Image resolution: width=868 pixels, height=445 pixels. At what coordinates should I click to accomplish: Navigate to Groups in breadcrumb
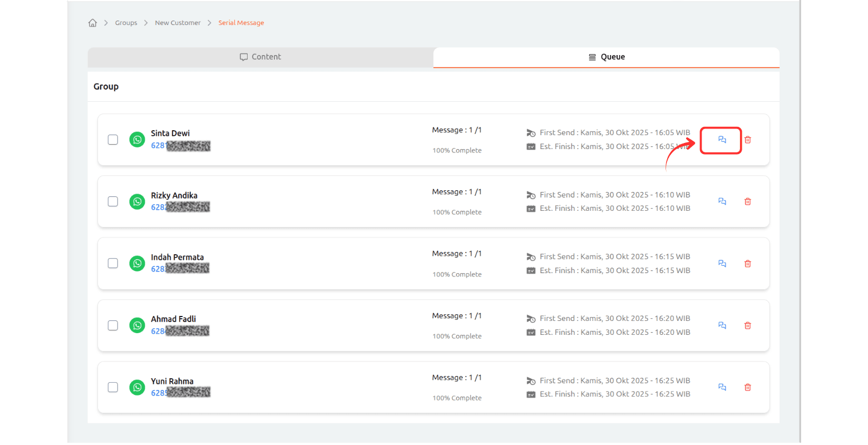[126, 23]
